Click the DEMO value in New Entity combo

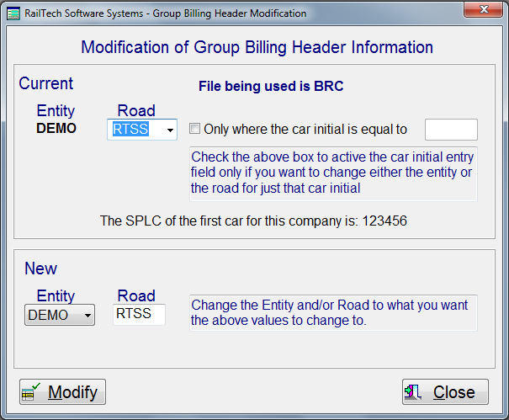(49, 316)
